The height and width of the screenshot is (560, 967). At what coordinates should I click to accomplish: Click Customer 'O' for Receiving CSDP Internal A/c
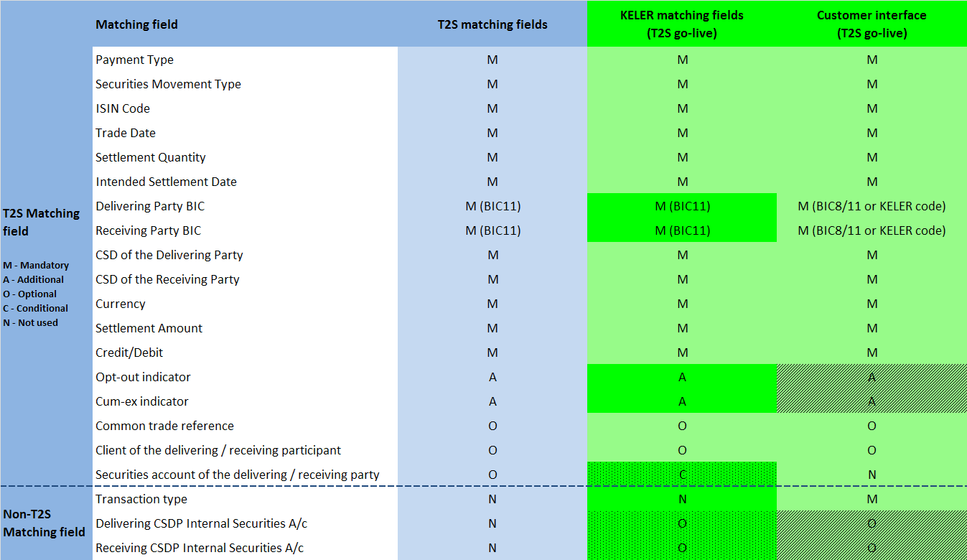(872, 548)
